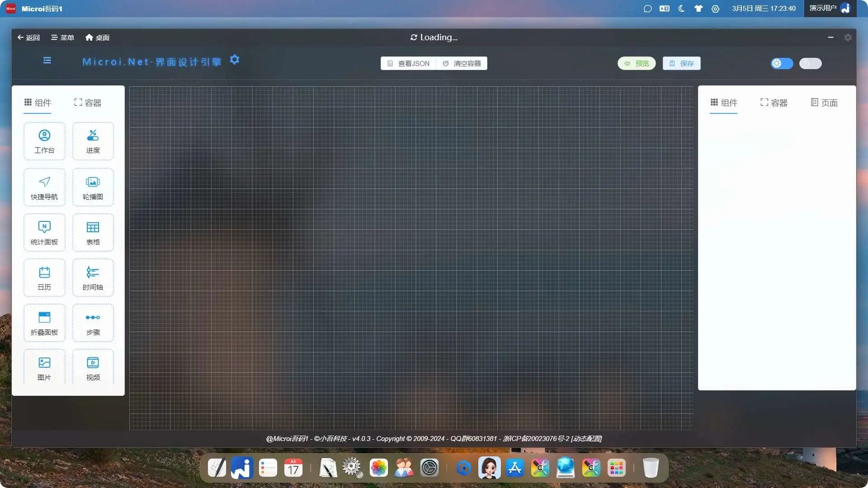This screenshot has width=868, height=488.
Task: Click the green 预览 preview button
Action: pyautogui.click(x=637, y=63)
